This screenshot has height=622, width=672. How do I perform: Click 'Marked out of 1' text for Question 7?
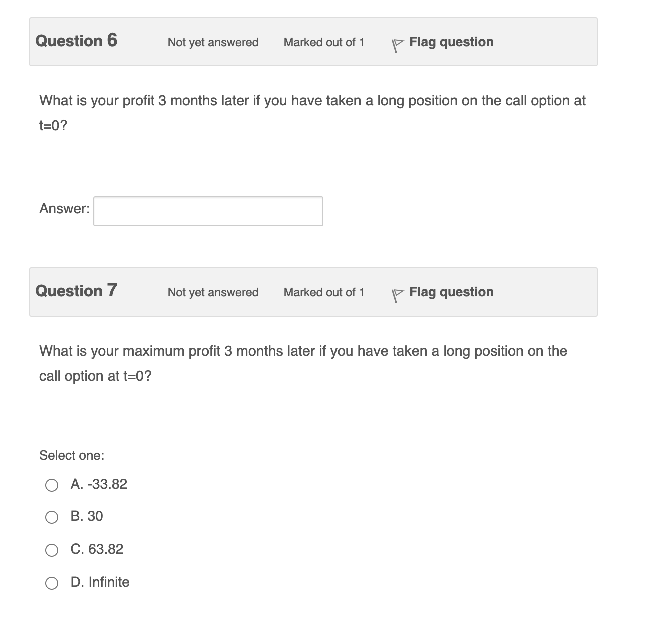point(324,292)
